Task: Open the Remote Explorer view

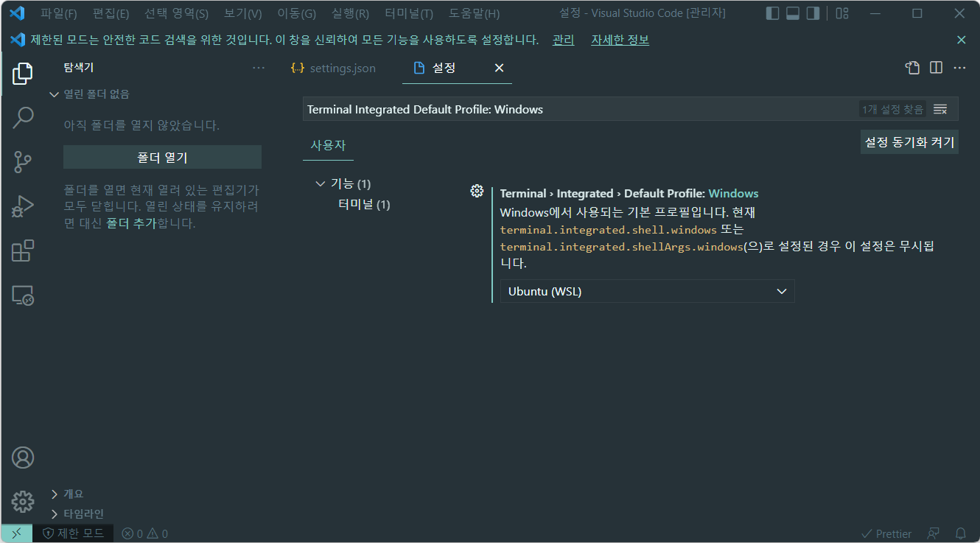Action: click(x=23, y=295)
